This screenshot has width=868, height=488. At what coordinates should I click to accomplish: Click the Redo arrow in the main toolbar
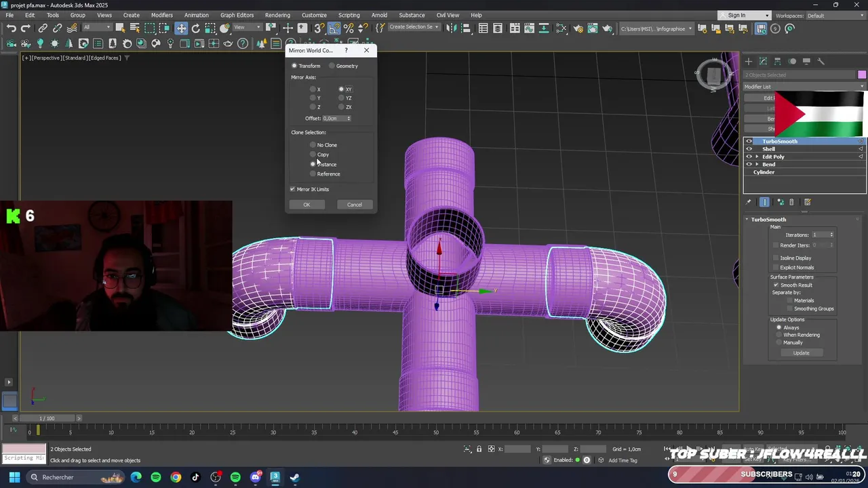pos(26,28)
